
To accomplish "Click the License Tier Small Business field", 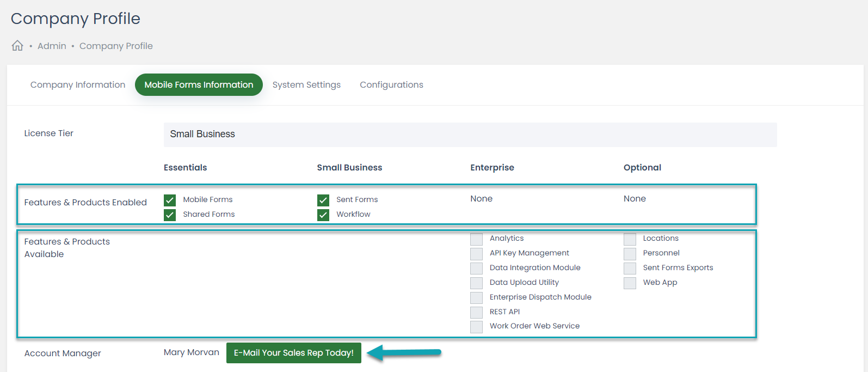I will pyautogui.click(x=470, y=135).
